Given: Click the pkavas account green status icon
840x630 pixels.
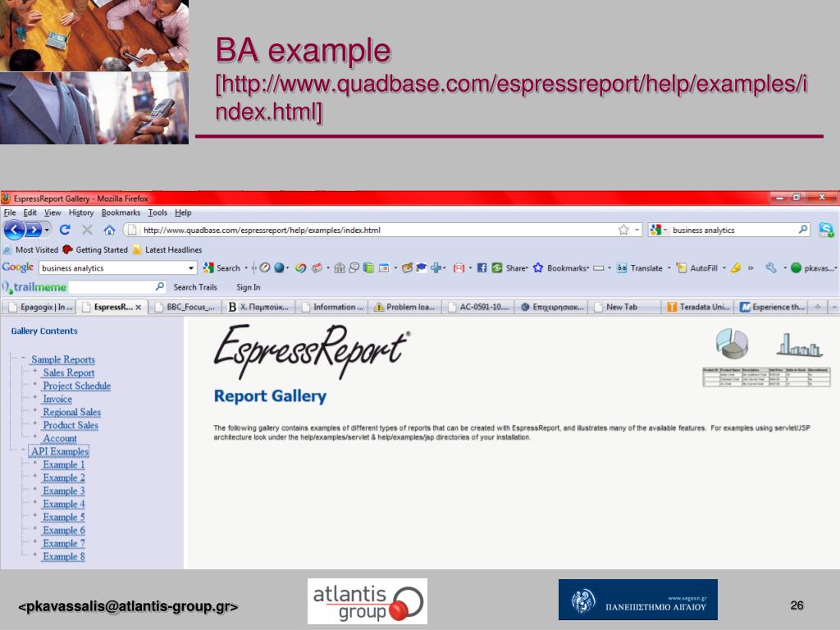Looking at the screenshot, I should pyautogui.click(x=796, y=268).
